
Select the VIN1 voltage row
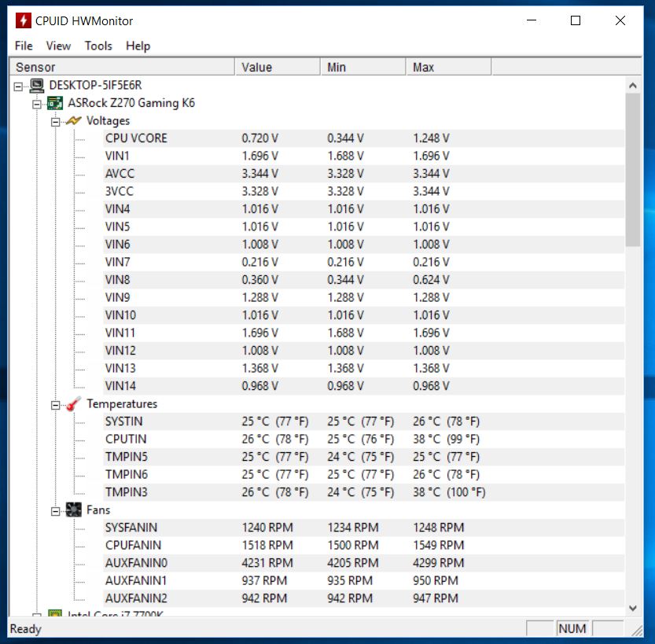coord(363,156)
